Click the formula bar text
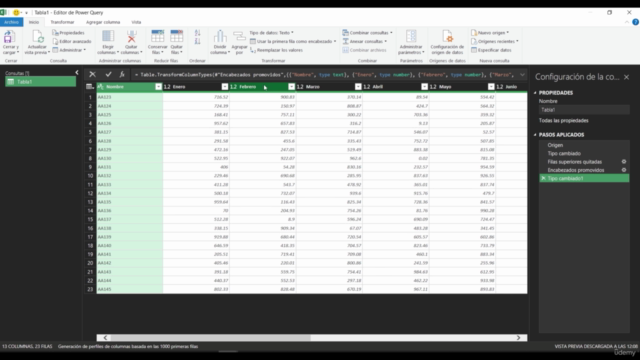The image size is (640, 360). coord(324,75)
